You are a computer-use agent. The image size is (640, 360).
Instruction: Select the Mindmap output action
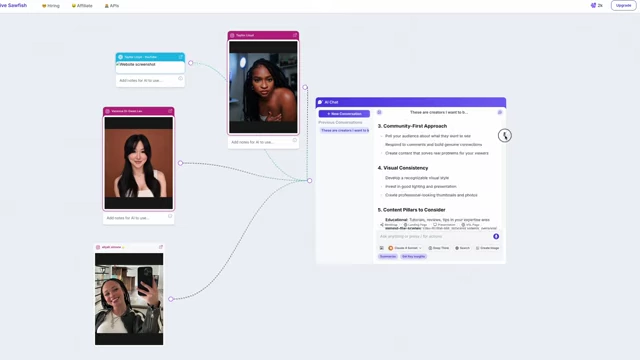click(389, 225)
